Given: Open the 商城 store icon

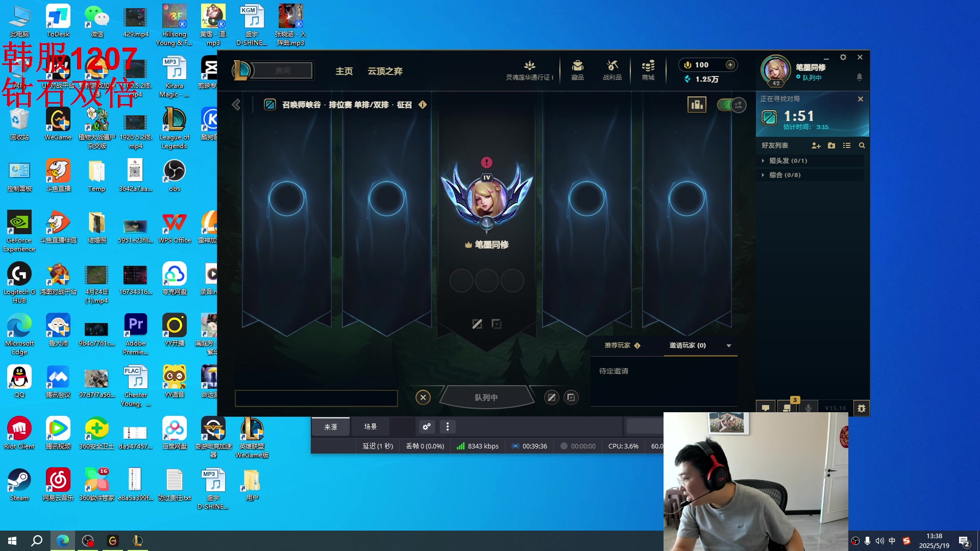Looking at the screenshot, I should coord(648,66).
